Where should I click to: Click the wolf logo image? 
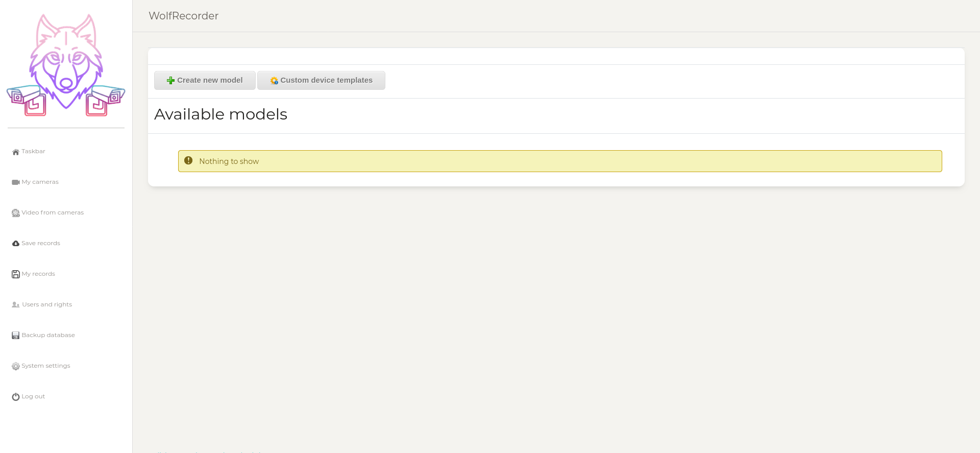[x=66, y=65]
